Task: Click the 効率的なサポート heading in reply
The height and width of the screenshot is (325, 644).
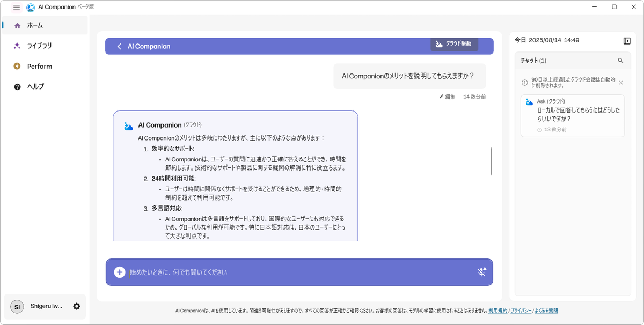Action: click(x=173, y=149)
